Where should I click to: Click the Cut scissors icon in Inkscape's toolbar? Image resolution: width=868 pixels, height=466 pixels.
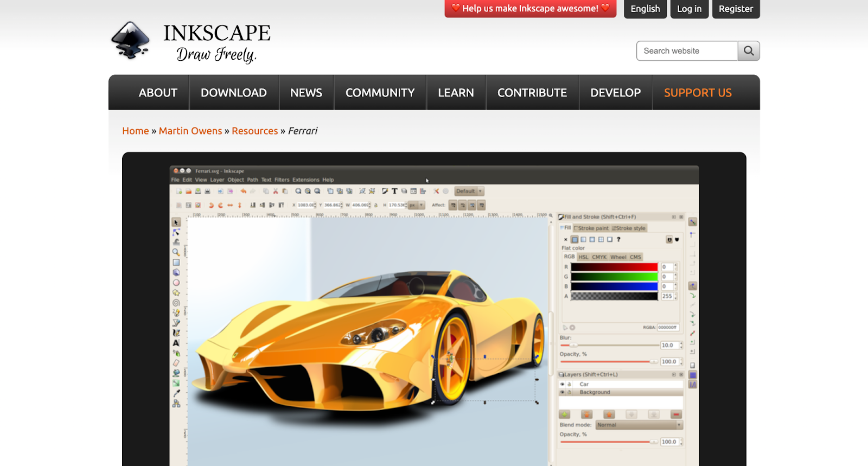pos(276,191)
